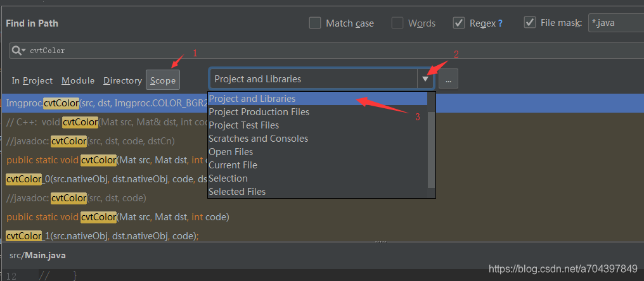Switch to Directory tab
Image resolution: width=644 pixels, height=281 pixels.
122,81
